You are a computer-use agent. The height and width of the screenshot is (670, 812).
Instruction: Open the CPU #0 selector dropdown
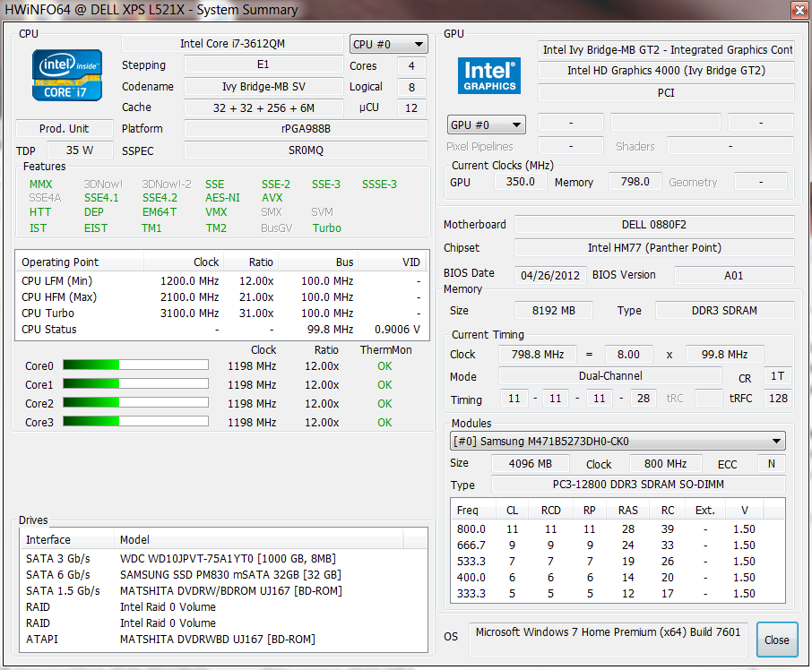point(388,45)
